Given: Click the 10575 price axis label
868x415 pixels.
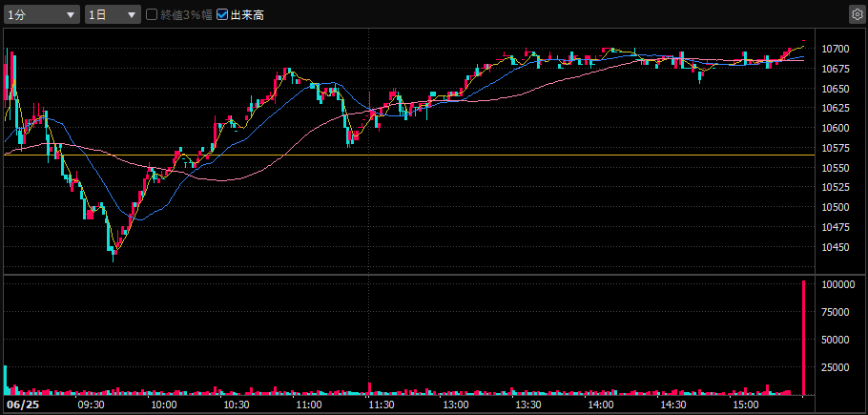Looking at the screenshot, I should click(836, 148).
